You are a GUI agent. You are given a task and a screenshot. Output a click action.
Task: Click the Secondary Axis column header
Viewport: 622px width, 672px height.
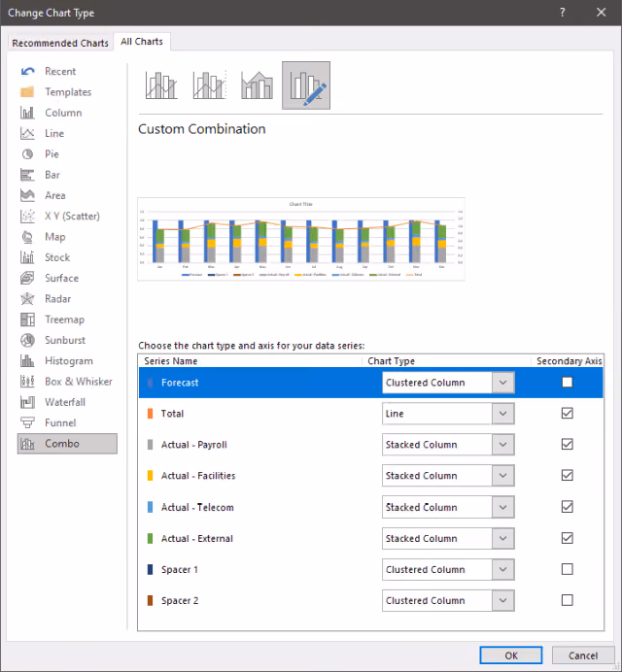point(570,361)
